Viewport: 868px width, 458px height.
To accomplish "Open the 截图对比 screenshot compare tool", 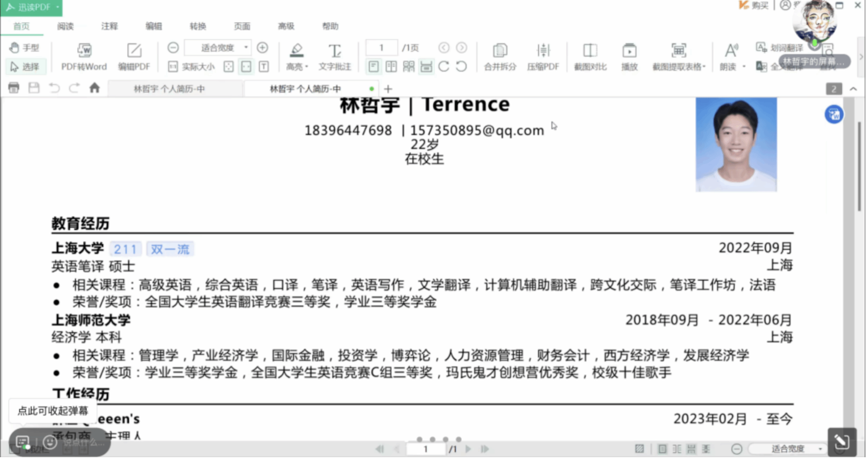I will pos(590,51).
